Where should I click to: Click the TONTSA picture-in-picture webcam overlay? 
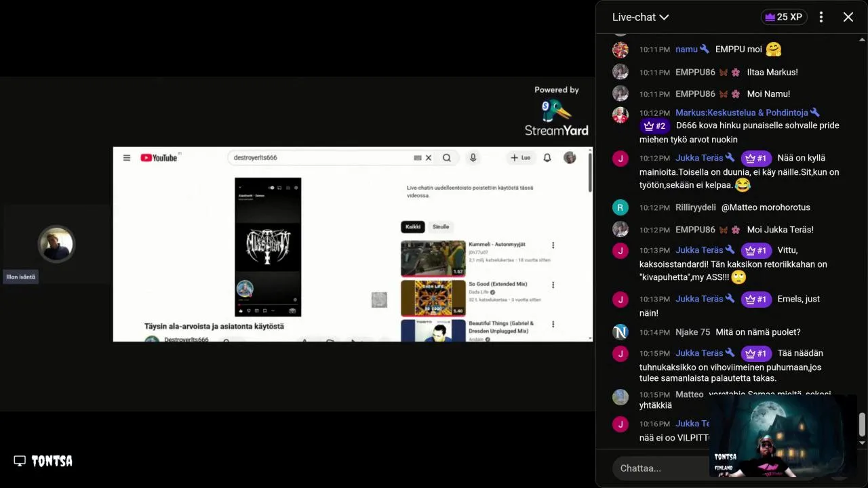783,436
